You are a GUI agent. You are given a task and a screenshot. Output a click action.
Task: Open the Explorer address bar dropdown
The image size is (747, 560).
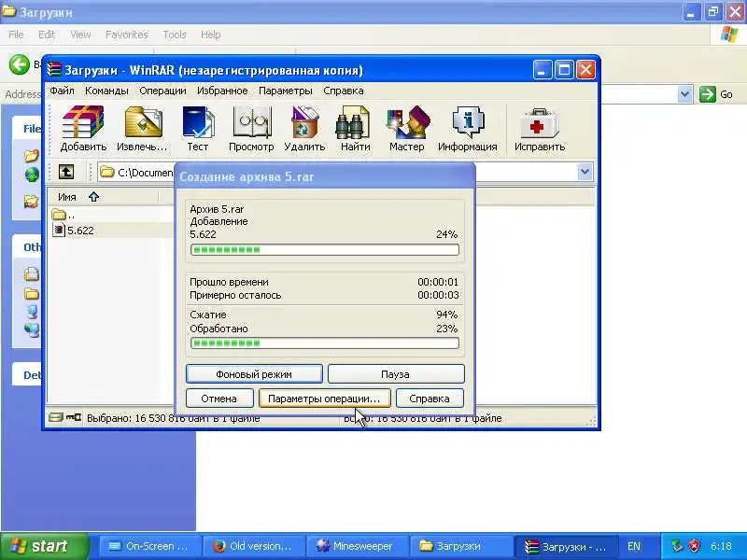click(x=684, y=94)
